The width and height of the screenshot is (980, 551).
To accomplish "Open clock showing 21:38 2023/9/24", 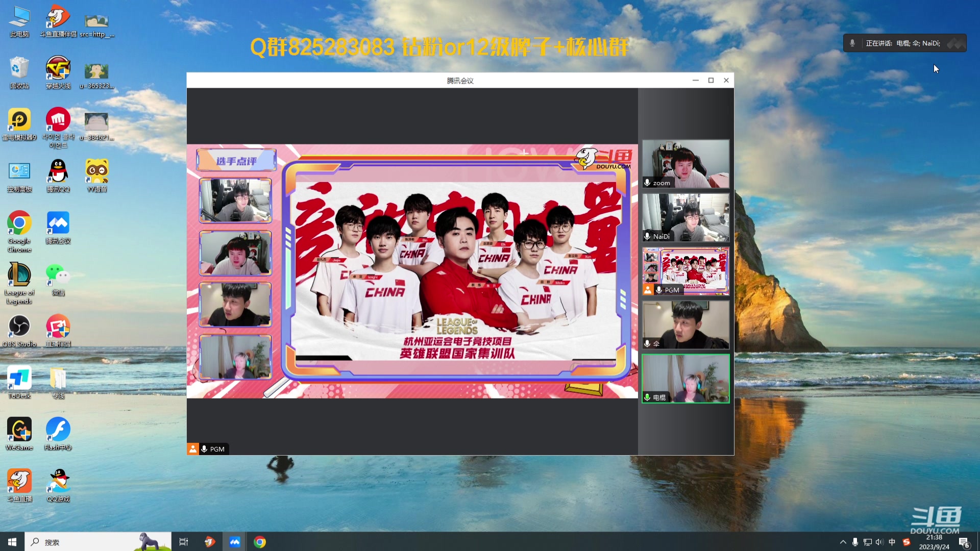I will click(x=934, y=542).
